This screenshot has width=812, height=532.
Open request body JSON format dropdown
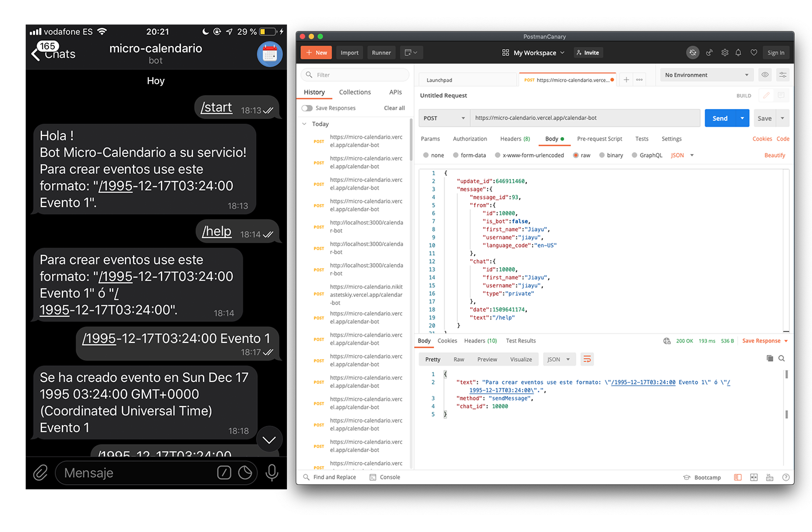pyautogui.click(x=682, y=155)
